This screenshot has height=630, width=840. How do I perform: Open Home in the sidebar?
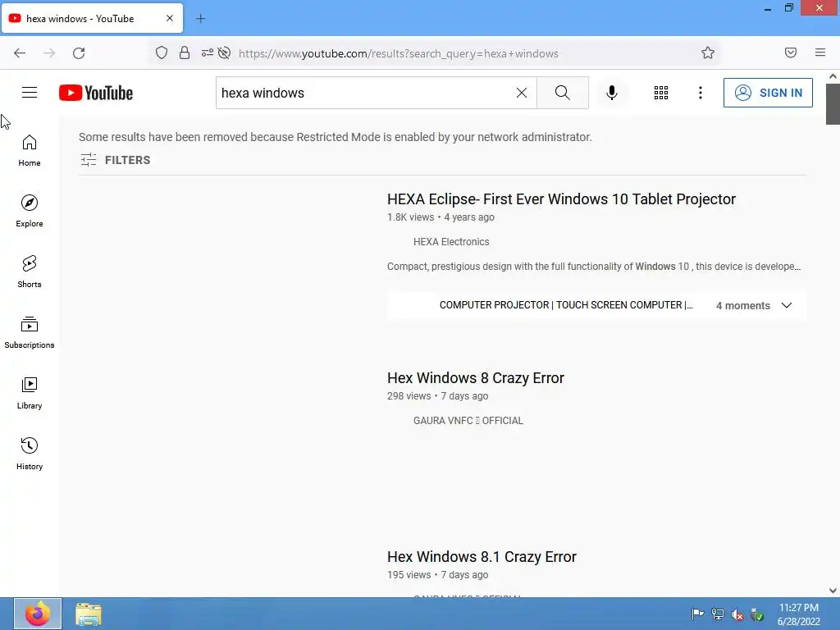pyautogui.click(x=30, y=151)
